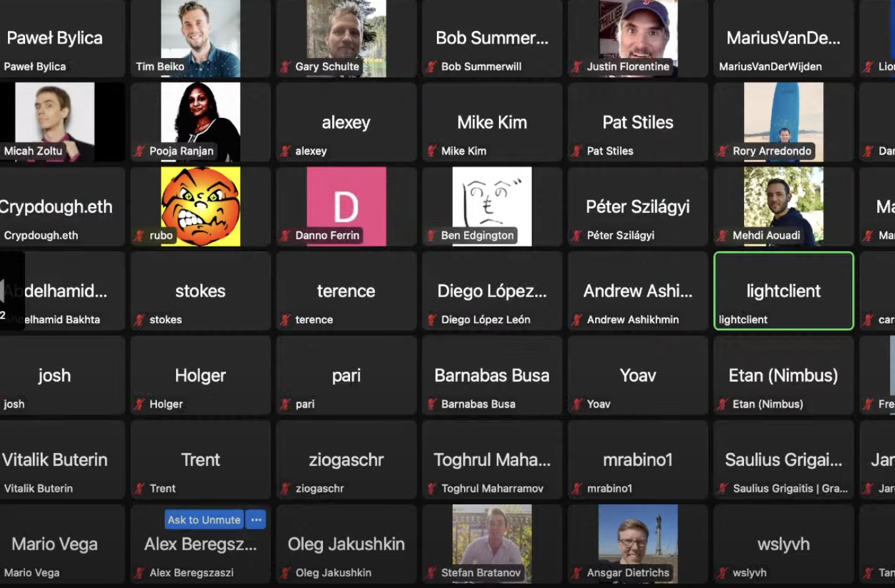Click the Péter Szilágyi participant tile
This screenshot has height=588, width=895.
(x=638, y=206)
